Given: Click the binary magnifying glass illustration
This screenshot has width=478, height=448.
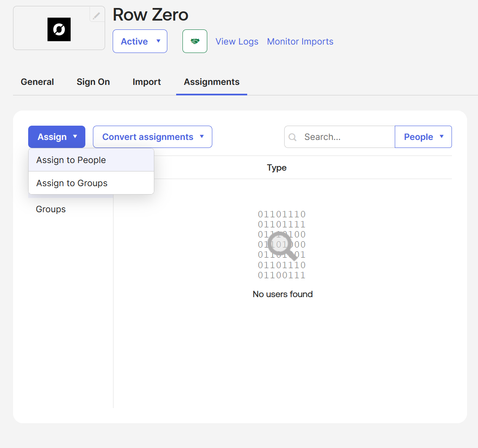Looking at the screenshot, I should coord(282,245).
